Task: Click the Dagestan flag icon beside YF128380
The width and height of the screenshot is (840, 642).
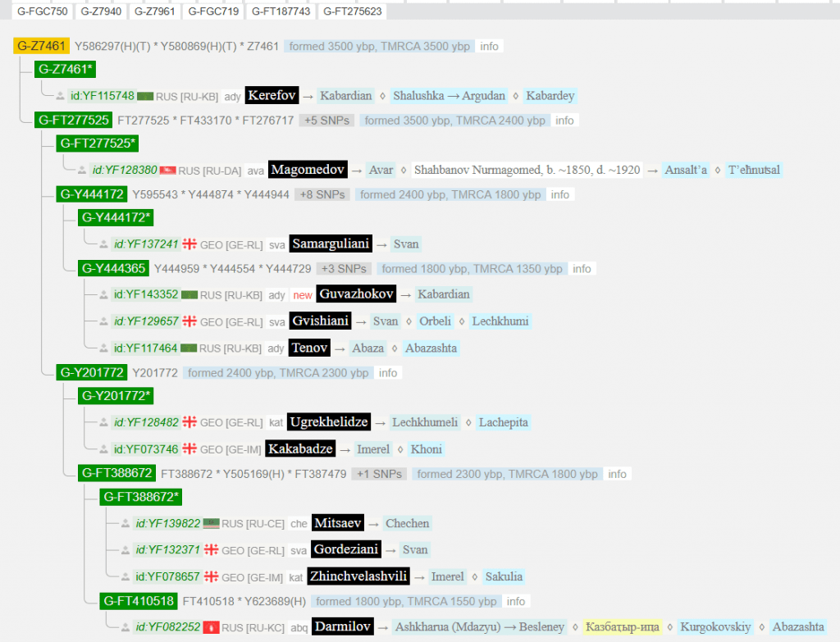Action: 167,171
